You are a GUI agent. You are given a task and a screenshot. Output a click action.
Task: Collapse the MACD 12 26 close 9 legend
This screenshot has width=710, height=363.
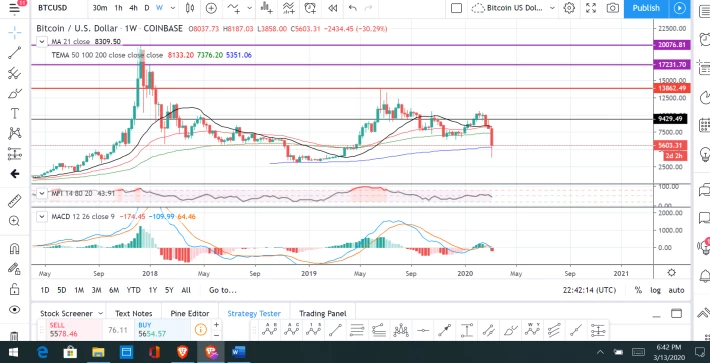(42, 216)
